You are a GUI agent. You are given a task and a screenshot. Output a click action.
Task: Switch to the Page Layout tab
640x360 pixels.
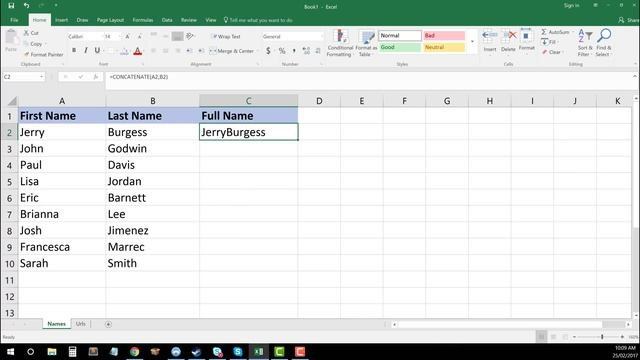(110, 20)
